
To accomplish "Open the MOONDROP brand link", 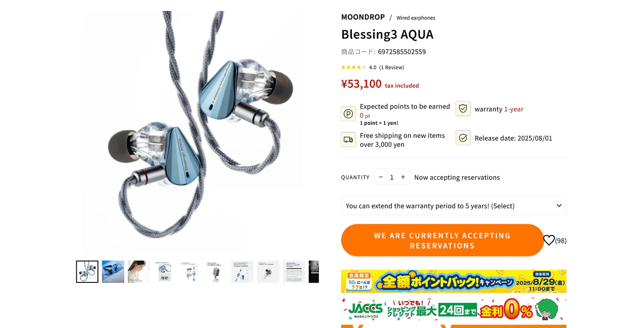I will point(363,17).
